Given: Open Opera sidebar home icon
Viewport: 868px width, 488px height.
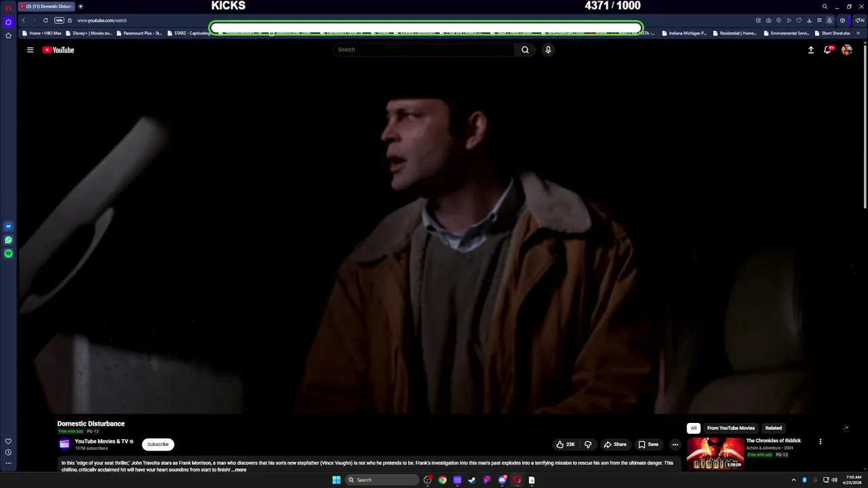Looking at the screenshot, I should pos(8,22).
